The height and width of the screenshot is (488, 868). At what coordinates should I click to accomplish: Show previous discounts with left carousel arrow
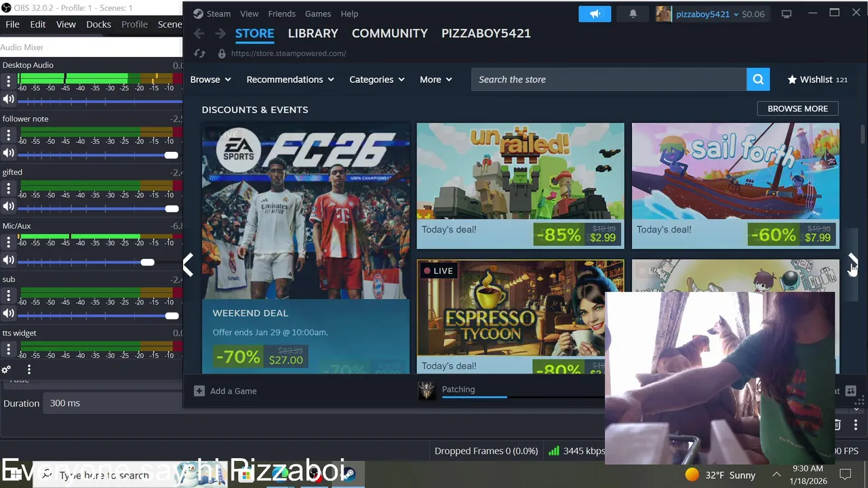click(x=189, y=264)
